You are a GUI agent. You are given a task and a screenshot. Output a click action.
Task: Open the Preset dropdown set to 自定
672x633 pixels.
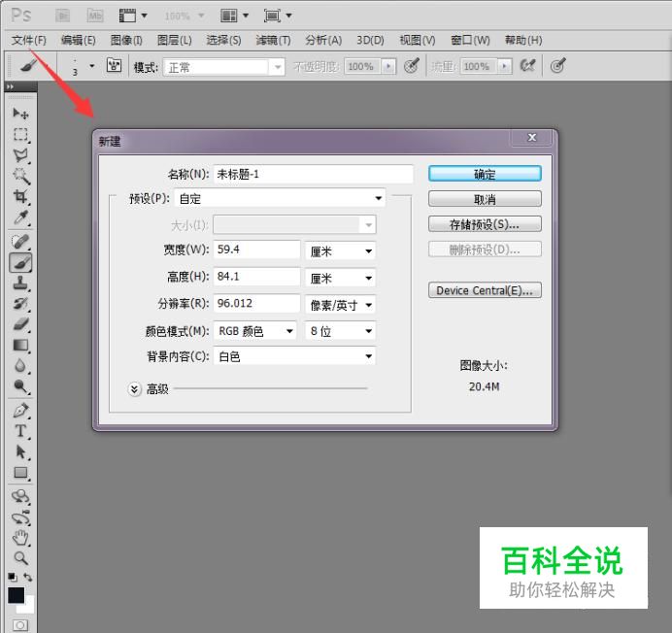coord(280,198)
